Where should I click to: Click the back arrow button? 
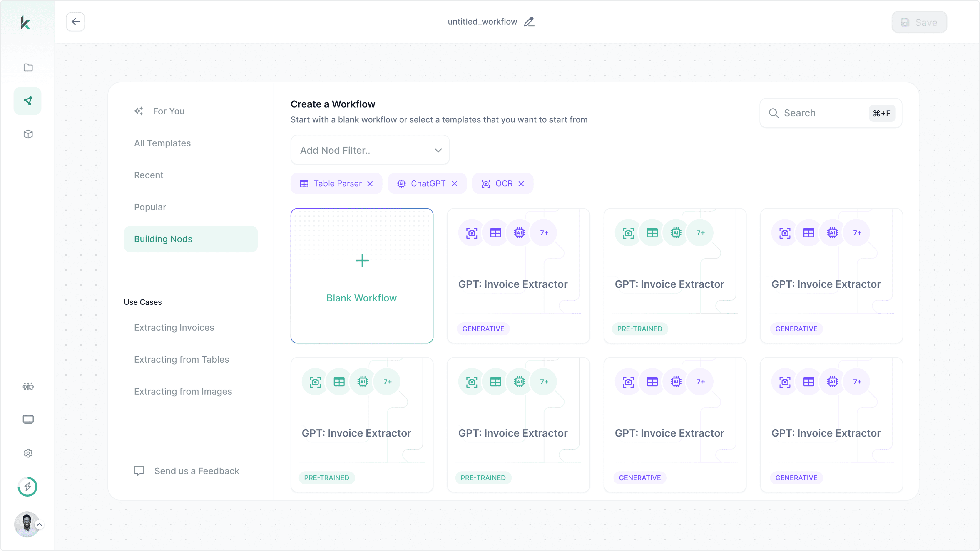pos(75,22)
